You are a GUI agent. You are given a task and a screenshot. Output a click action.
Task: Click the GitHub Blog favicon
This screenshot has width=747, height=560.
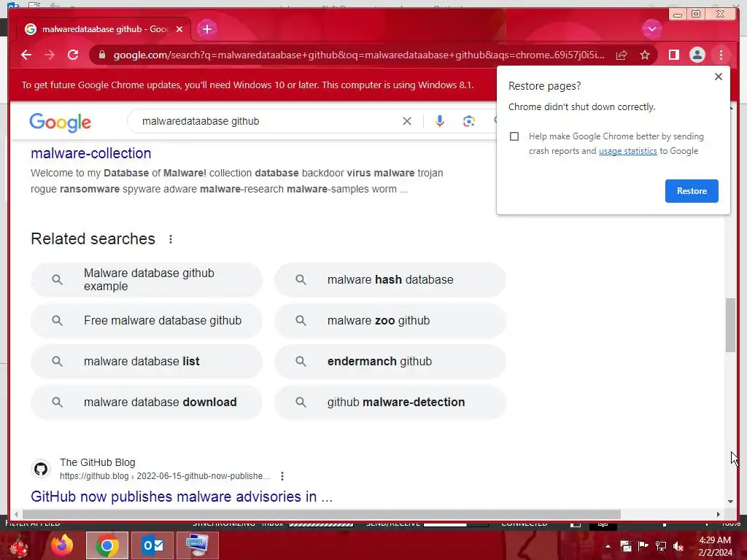41,469
